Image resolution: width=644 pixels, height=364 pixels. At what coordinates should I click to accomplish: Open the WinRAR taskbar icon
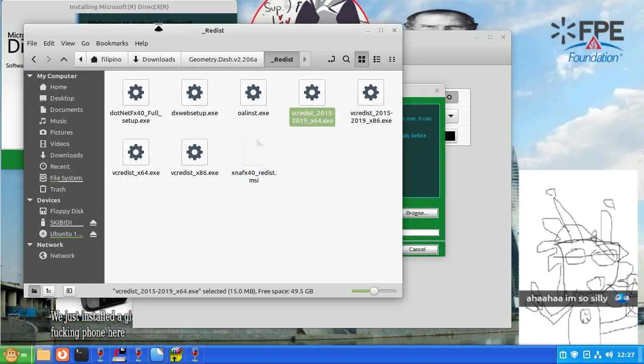[x=176, y=355]
